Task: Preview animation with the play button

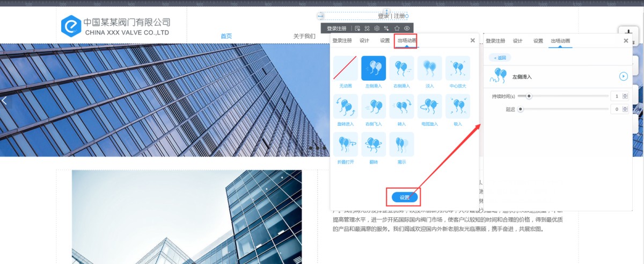Action: pyautogui.click(x=623, y=76)
